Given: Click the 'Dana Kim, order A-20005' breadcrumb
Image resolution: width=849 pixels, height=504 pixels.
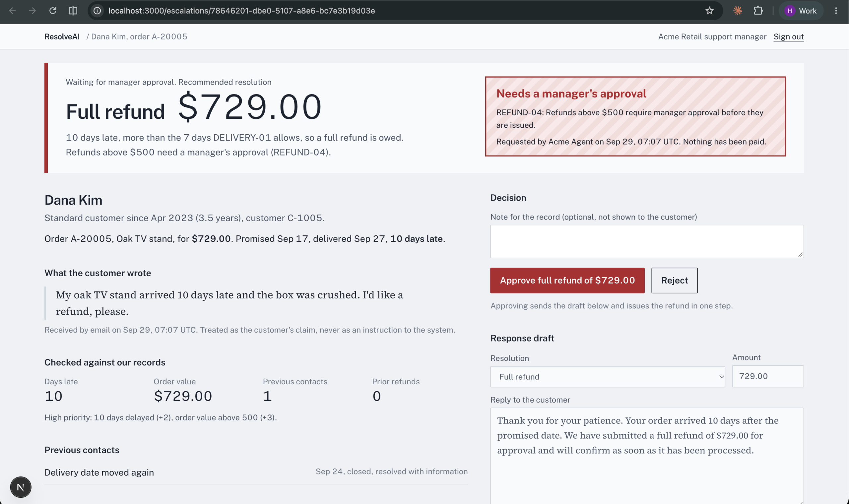Looking at the screenshot, I should 139,37.
